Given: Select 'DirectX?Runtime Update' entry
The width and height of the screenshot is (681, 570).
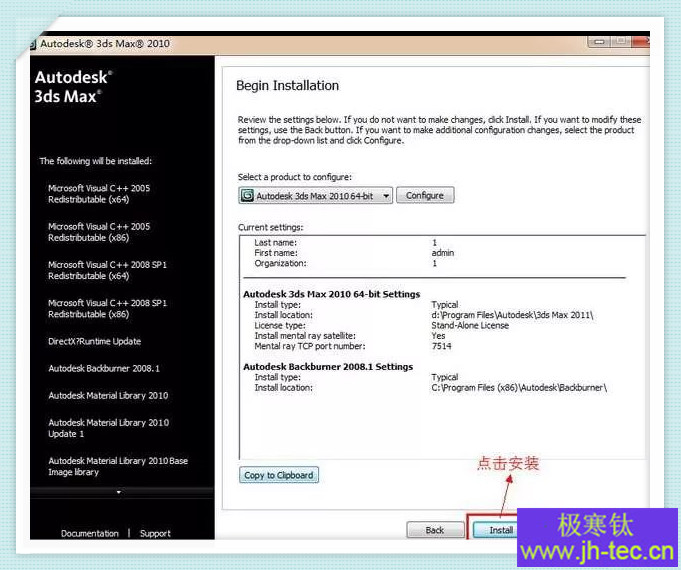Looking at the screenshot, I should click(x=95, y=341).
